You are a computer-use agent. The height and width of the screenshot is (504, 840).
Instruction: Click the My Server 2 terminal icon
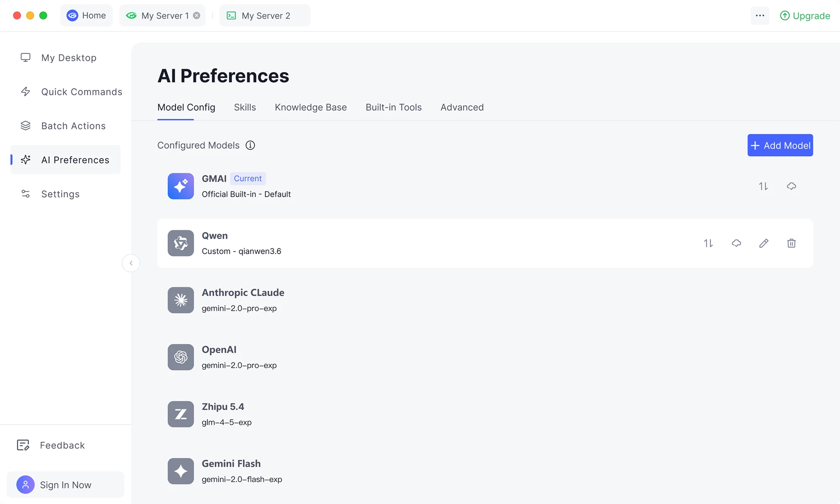tap(231, 16)
